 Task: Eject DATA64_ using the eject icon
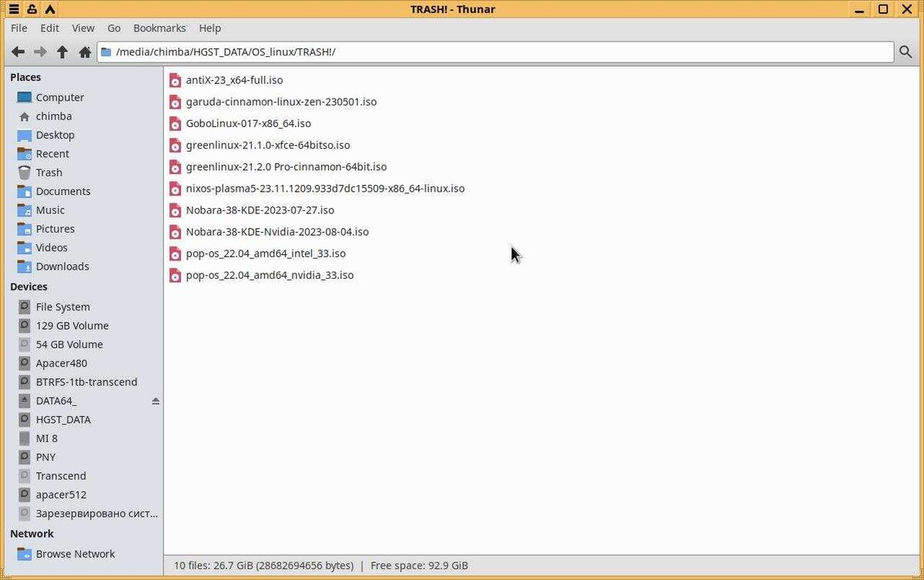tap(156, 401)
